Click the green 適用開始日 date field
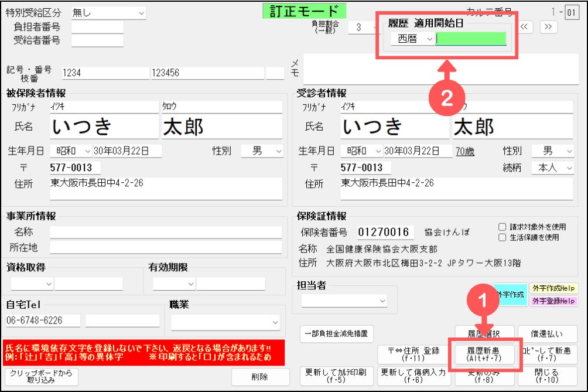588x392 pixels. [471, 39]
